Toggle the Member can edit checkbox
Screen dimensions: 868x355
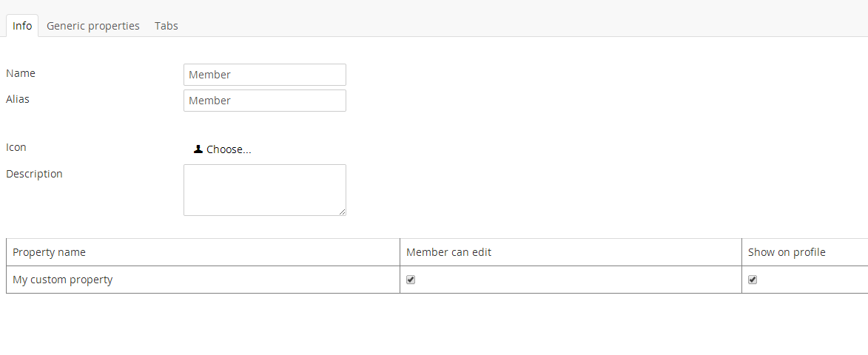pos(411,280)
